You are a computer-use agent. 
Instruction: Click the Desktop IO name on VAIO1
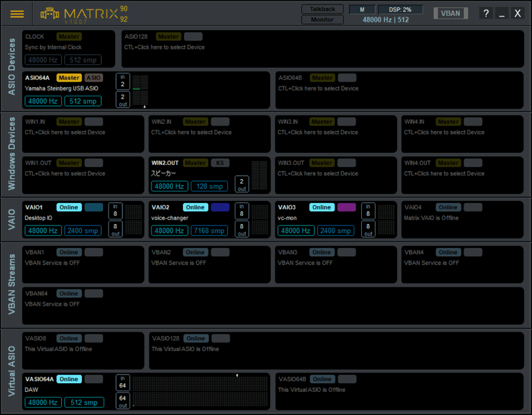click(39, 218)
